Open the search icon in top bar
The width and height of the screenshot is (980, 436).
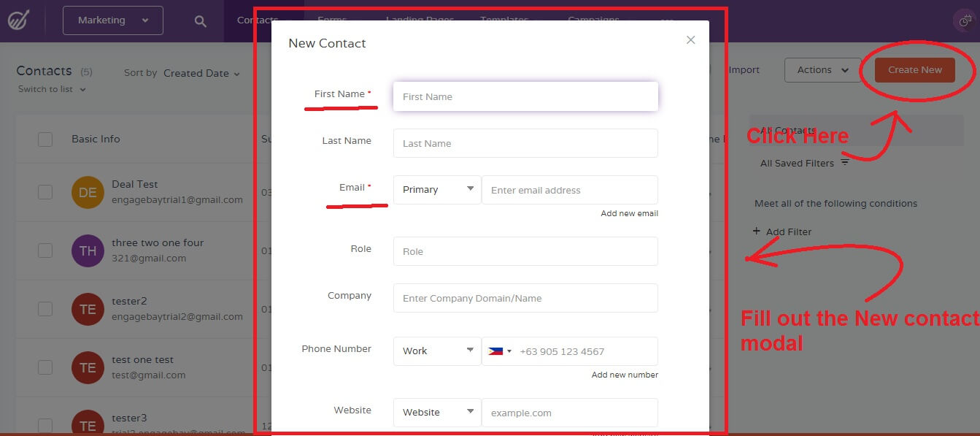click(199, 21)
